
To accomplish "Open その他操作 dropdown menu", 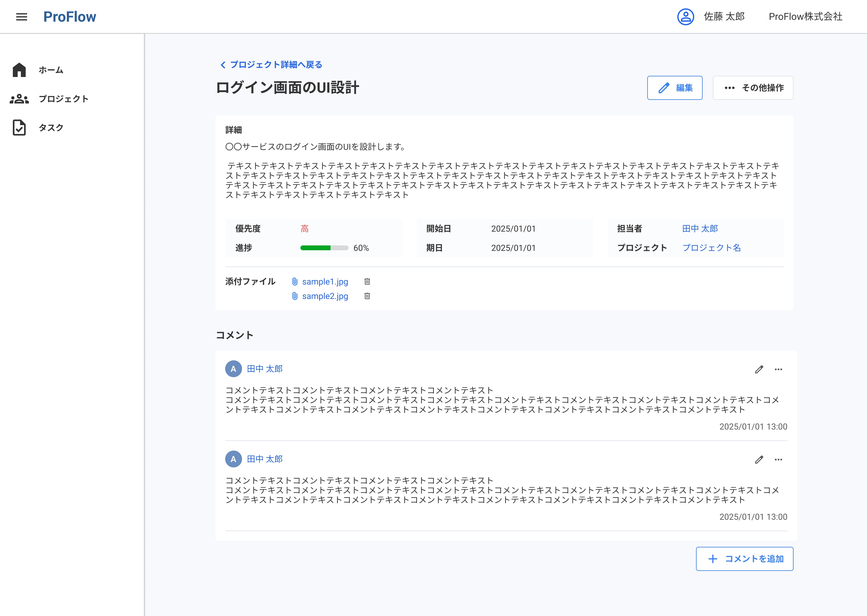I will tap(753, 88).
